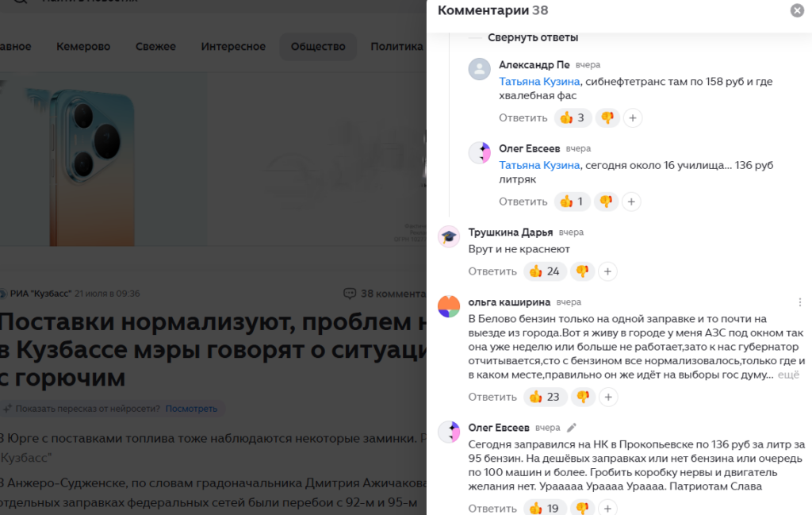Edit Олег Евсеев's Прокопьевск comment via pencil icon
Viewport: 812px width, 515px height.
(571, 428)
